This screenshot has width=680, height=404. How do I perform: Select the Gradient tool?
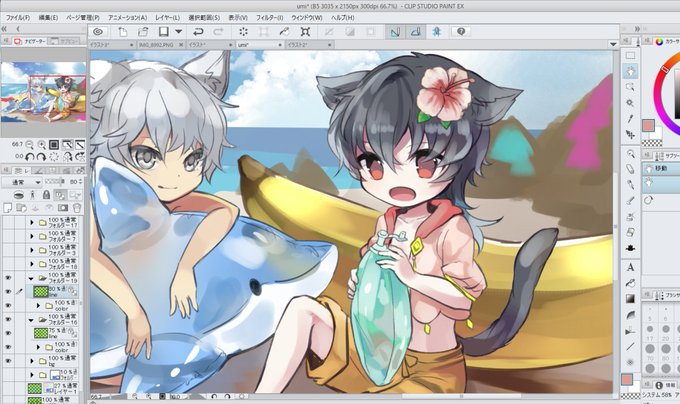(x=630, y=299)
